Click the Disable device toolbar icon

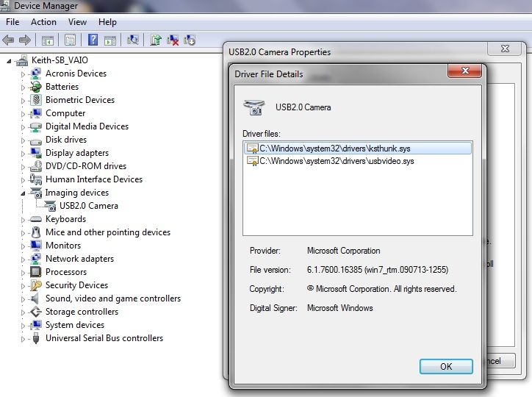click(x=190, y=40)
